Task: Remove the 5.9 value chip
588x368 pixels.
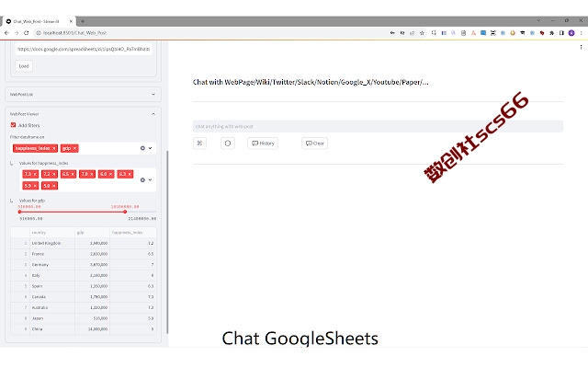Action: 35,186
